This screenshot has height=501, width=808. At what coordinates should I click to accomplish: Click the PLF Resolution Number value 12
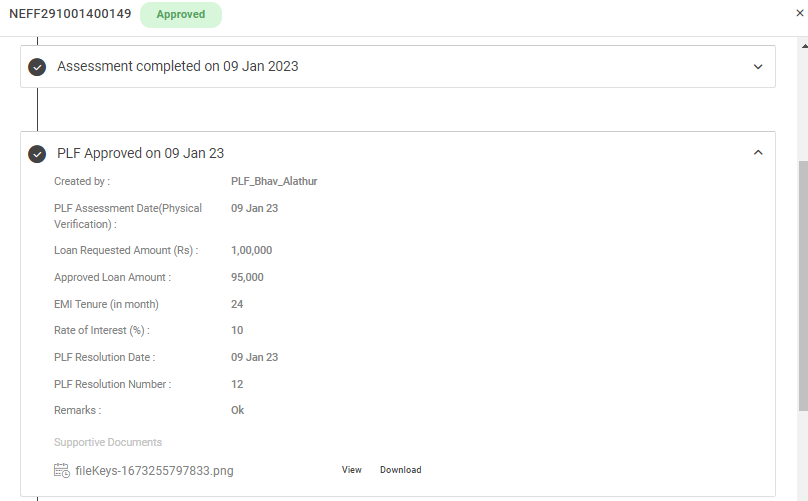[237, 384]
